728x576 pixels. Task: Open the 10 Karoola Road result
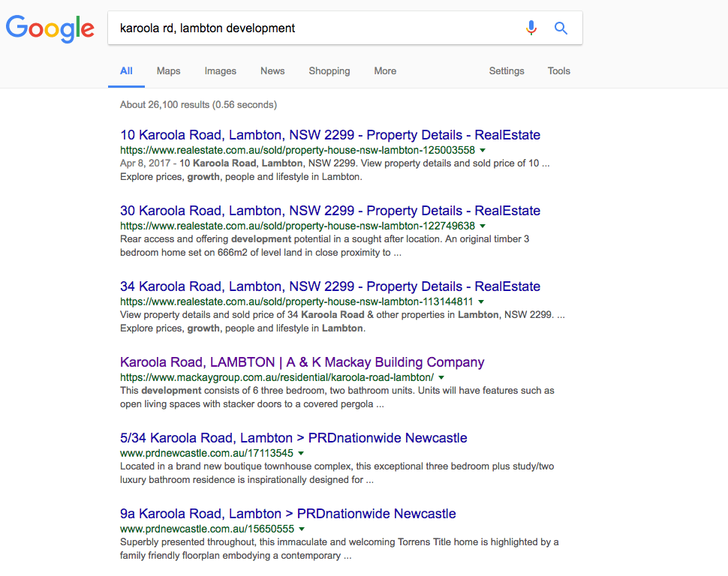click(329, 135)
